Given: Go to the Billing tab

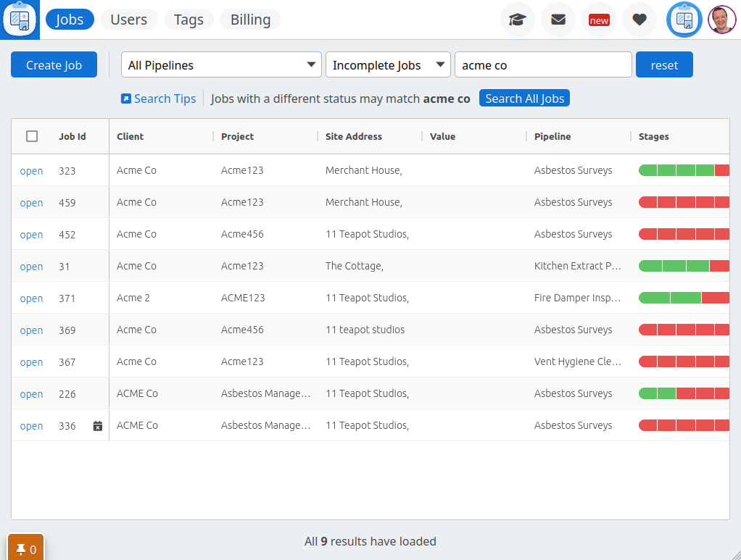Looking at the screenshot, I should (x=250, y=20).
